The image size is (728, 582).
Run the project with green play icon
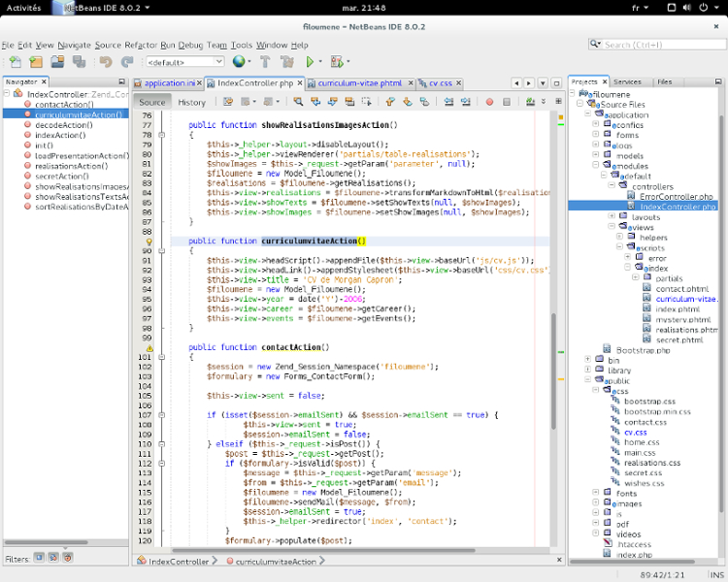(x=310, y=62)
